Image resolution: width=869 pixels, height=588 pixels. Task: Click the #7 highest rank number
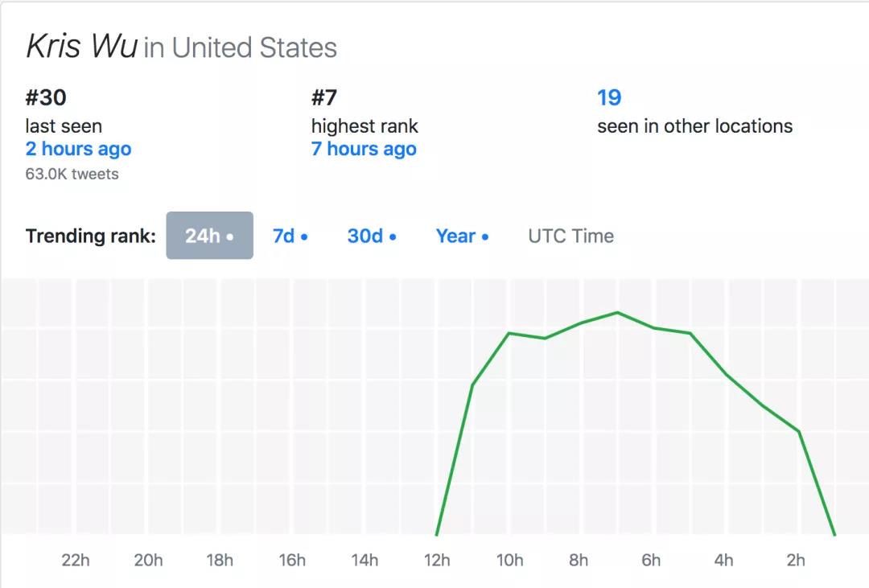pos(324,97)
